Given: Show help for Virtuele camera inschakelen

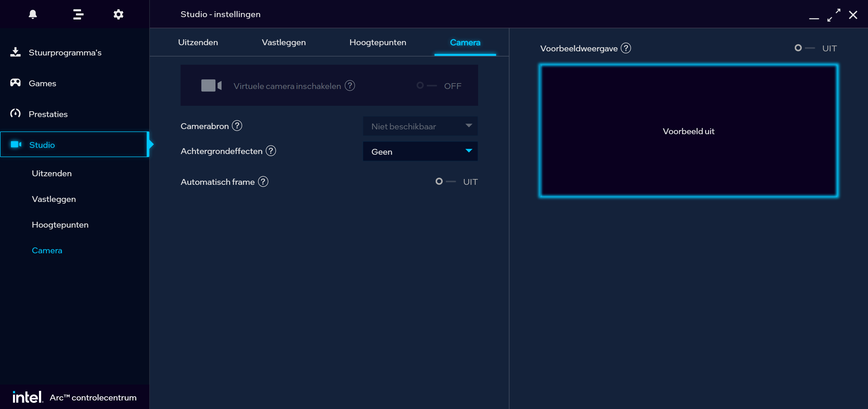Looking at the screenshot, I should point(350,86).
